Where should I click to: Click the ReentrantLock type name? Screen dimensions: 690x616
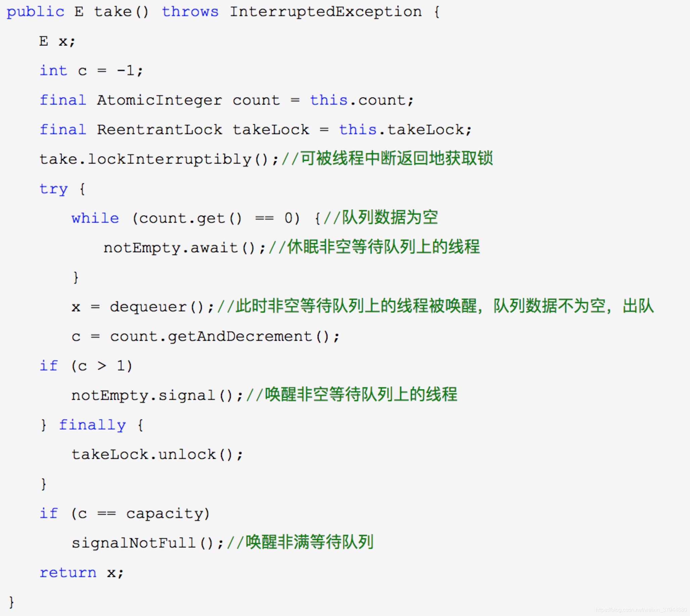(159, 130)
